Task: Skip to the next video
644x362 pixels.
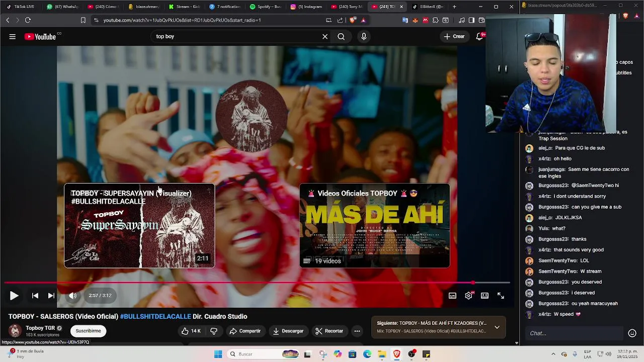Action: 51,296
